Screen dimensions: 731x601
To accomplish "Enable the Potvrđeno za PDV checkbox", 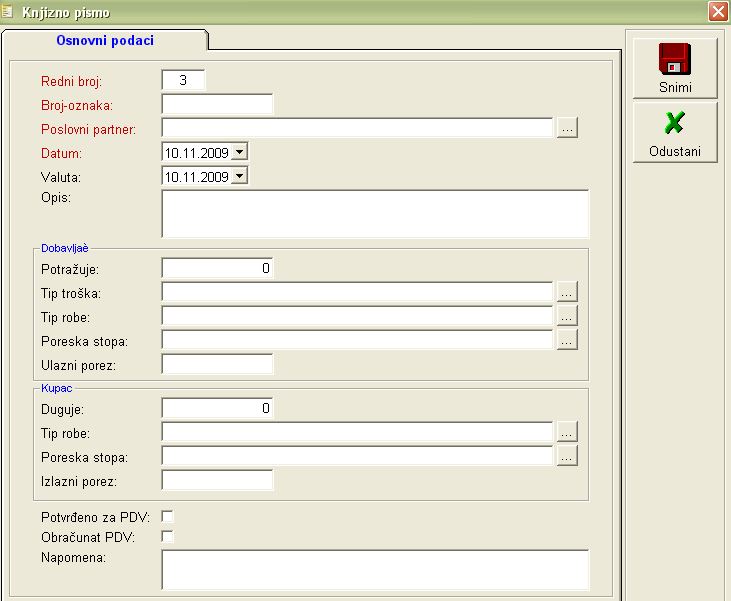I will (x=168, y=517).
